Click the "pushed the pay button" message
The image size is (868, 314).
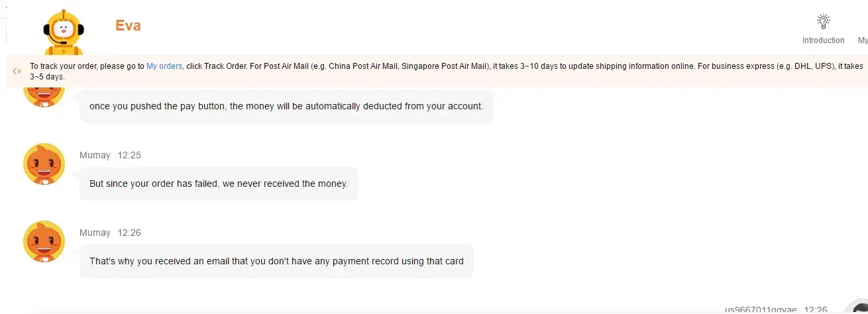(x=286, y=106)
